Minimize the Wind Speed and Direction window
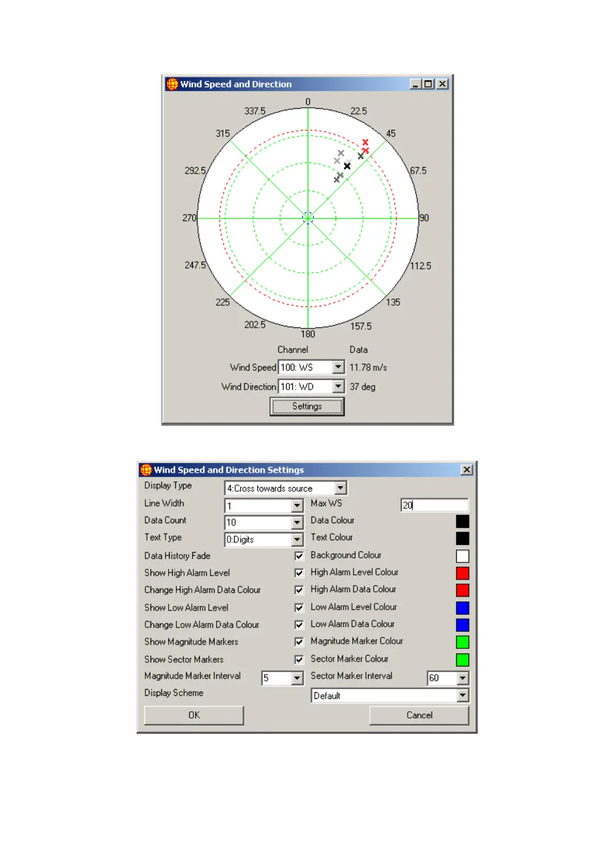The width and height of the screenshot is (614, 868). click(x=416, y=84)
